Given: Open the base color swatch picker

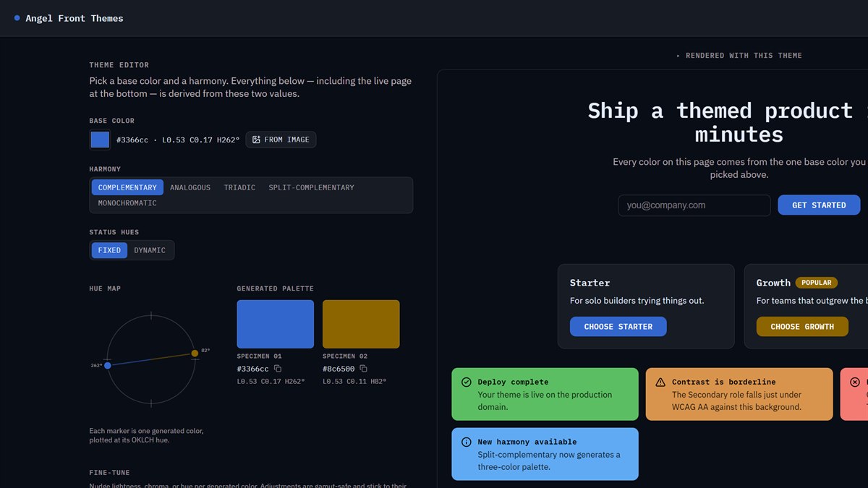Looking at the screenshot, I should [100, 140].
